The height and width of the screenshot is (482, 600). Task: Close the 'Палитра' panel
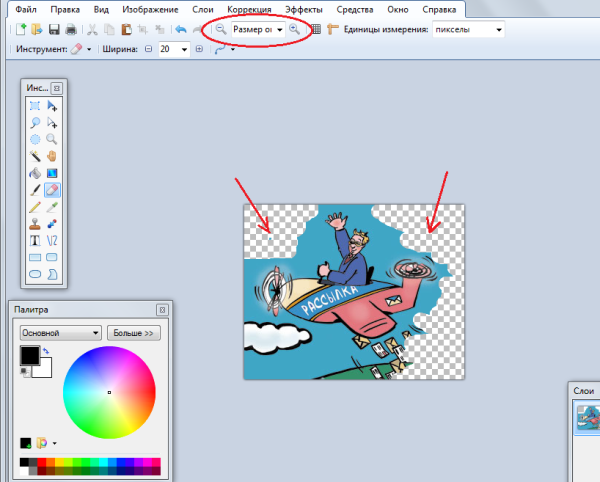pos(161,310)
